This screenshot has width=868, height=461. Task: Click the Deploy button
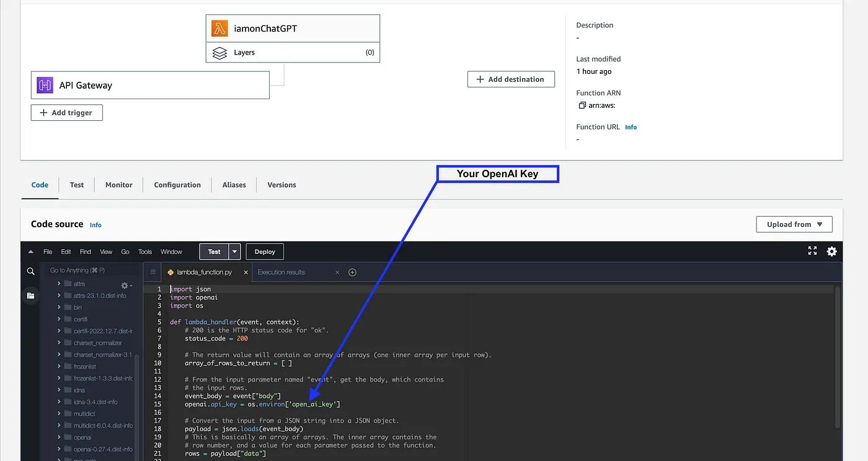click(265, 252)
